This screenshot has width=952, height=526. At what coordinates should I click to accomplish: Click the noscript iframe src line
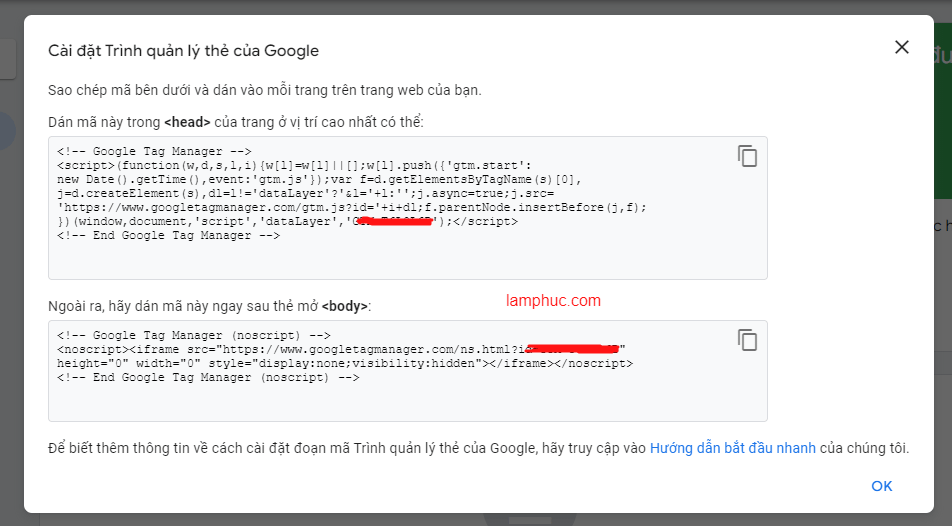(x=341, y=349)
